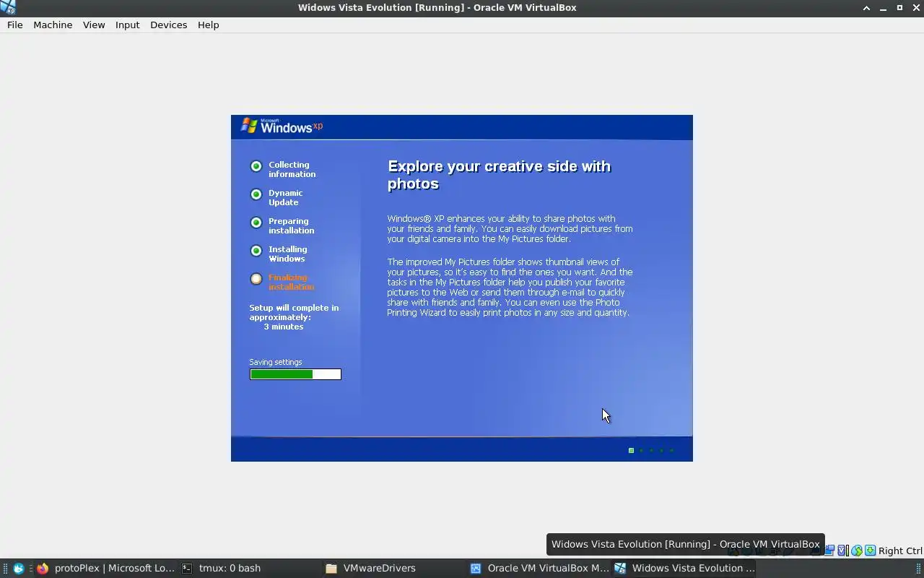Switch to the protoPlex Firefox taskbar window
Viewport: 924px width, 578px height.
105,569
